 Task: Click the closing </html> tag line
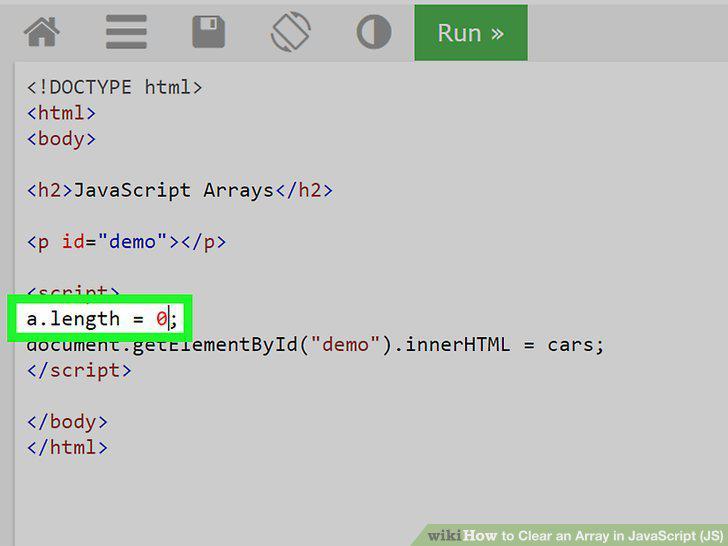click(67, 448)
